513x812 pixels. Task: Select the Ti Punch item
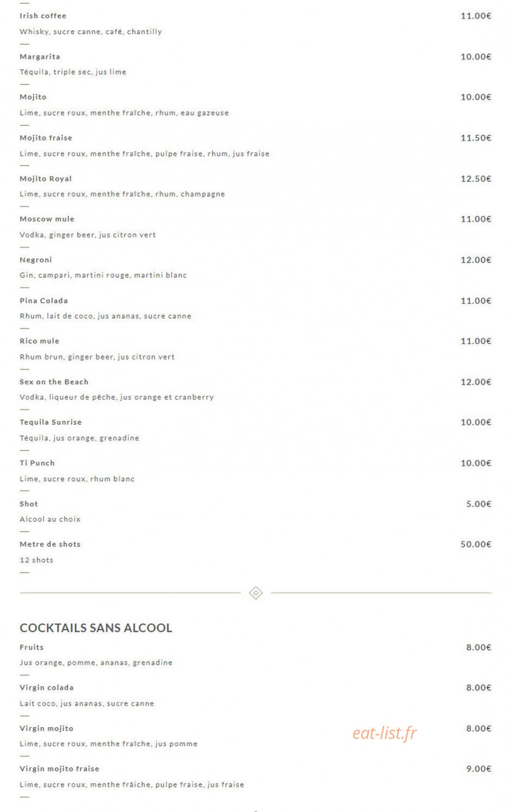pyautogui.click(x=37, y=463)
